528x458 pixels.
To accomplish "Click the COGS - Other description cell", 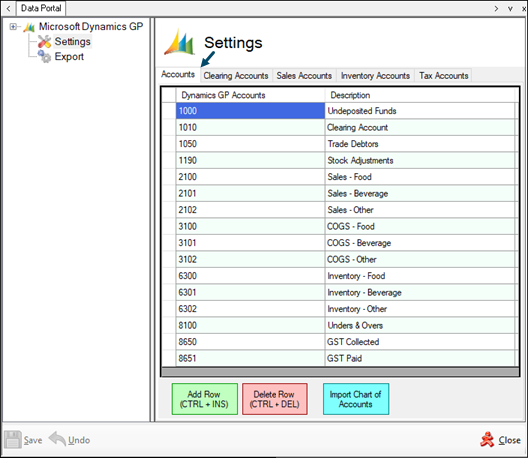I will (420, 259).
